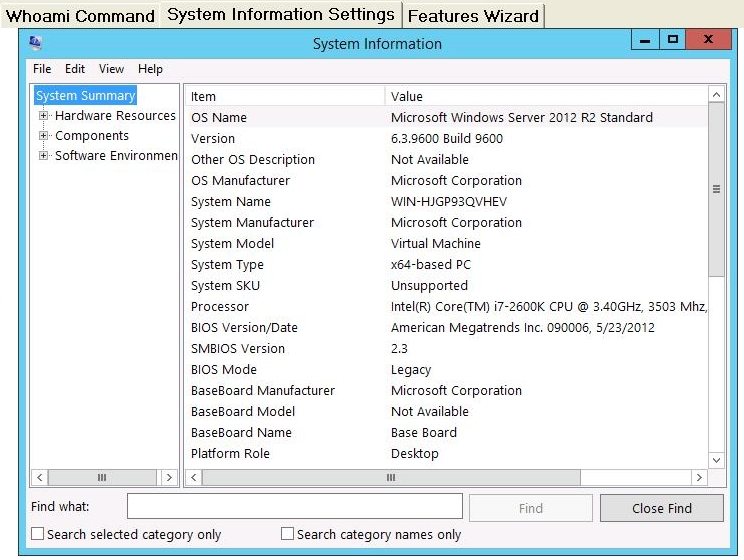The image size is (744, 560).
Task: Select the BaseBoard Manufacturer row
Action: (x=446, y=390)
